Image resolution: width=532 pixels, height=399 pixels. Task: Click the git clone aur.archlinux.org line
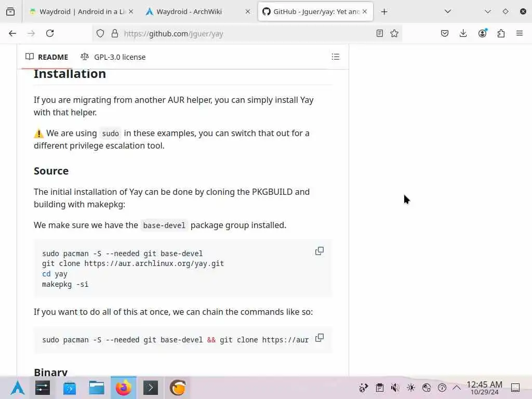pos(133,263)
